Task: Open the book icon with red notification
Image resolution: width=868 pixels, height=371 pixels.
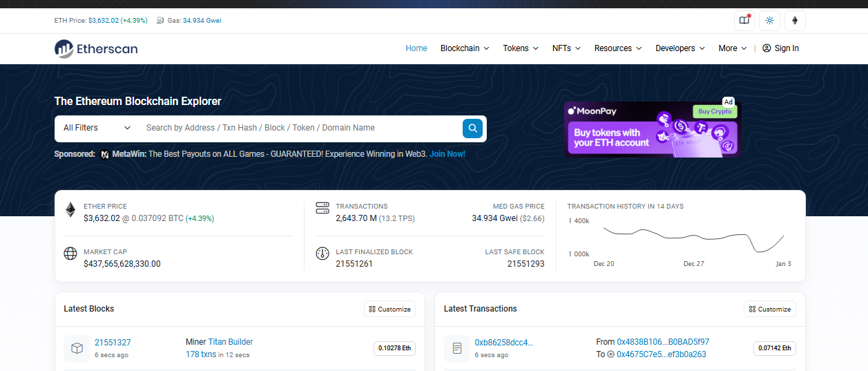Action: coord(744,21)
